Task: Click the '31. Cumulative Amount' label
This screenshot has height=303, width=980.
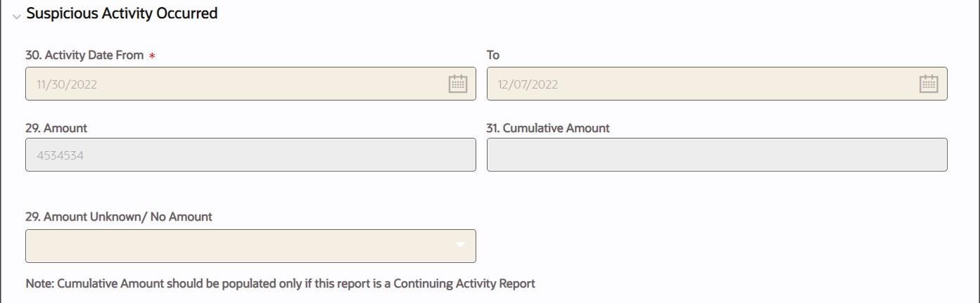Action: (x=548, y=128)
